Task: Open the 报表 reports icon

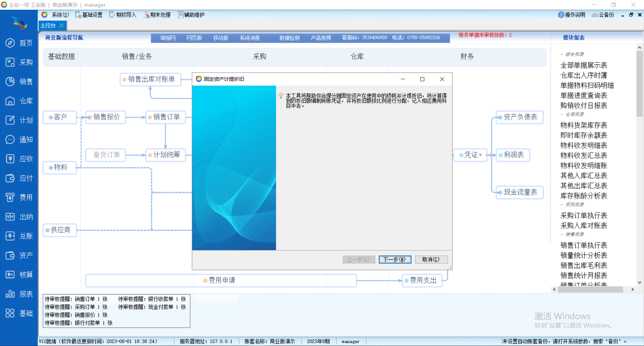Action: [10, 294]
